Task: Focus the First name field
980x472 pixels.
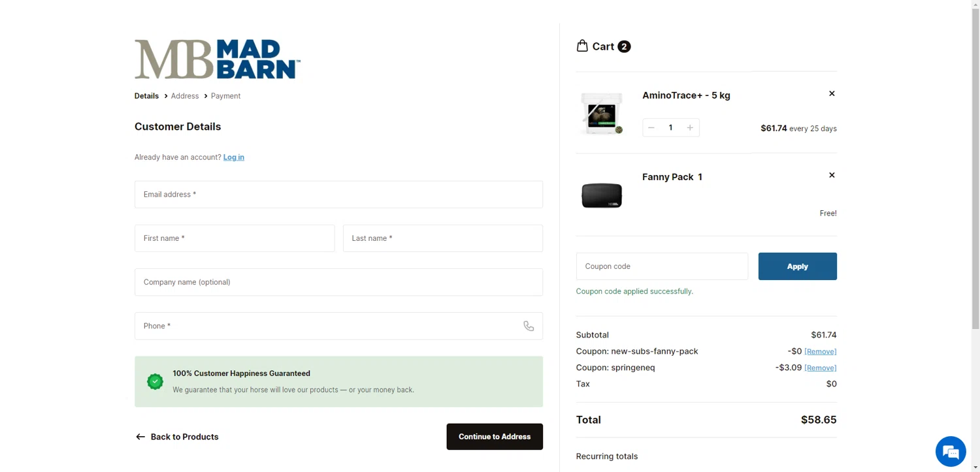Action: (x=235, y=238)
